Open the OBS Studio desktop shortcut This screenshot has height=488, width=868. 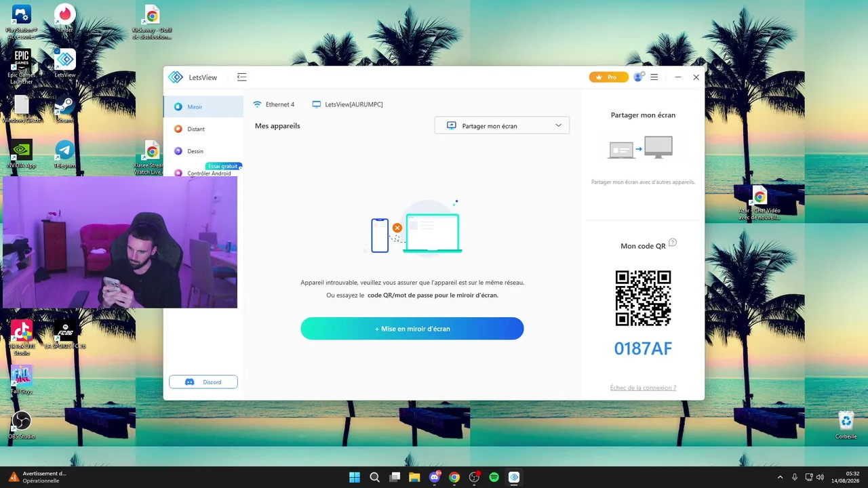click(22, 425)
